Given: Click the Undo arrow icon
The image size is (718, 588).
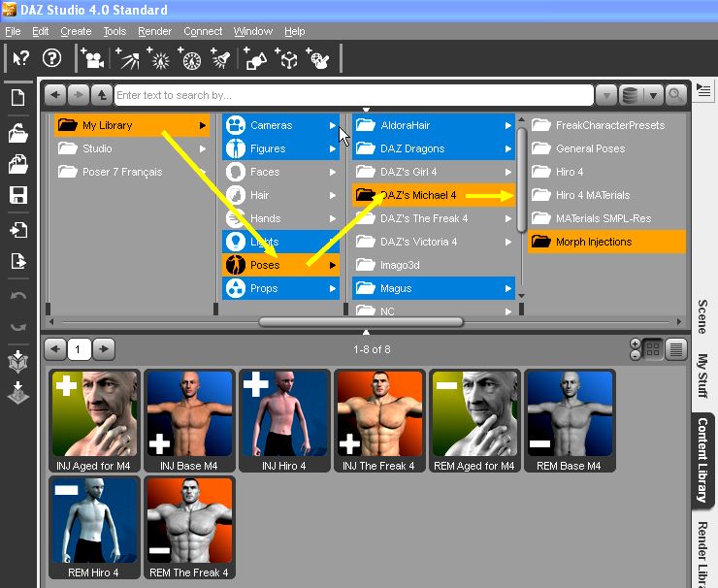Looking at the screenshot, I should coord(18,295).
